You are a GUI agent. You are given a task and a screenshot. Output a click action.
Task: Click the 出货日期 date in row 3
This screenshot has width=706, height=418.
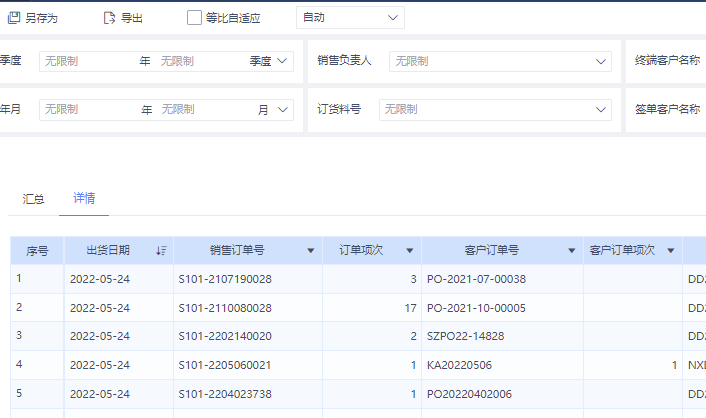click(x=100, y=336)
